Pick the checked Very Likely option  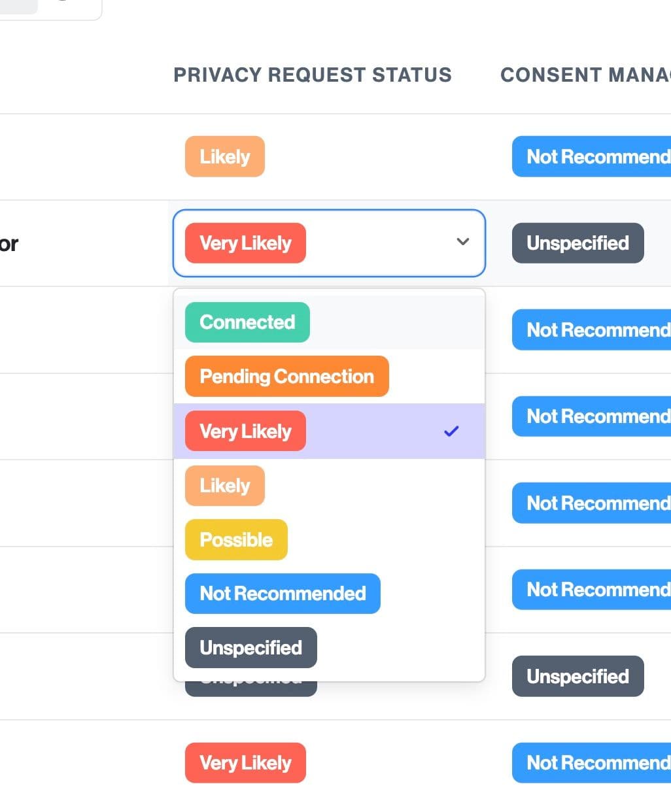coord(246,431)
